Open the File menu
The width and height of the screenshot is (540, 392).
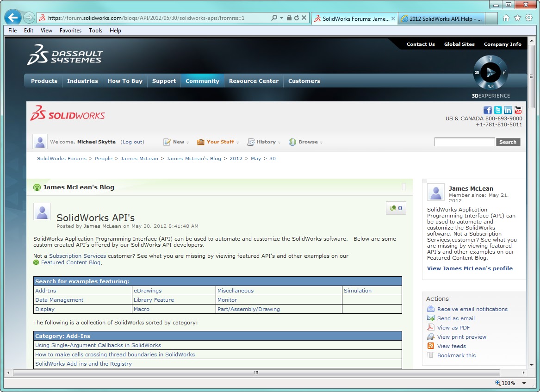pos(12,30)
